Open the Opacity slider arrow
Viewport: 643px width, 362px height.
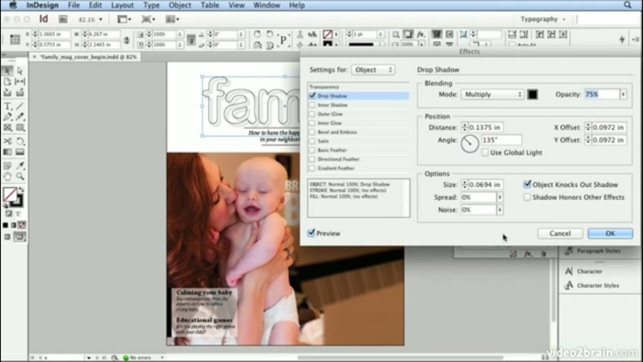click(x=623, y=94)
